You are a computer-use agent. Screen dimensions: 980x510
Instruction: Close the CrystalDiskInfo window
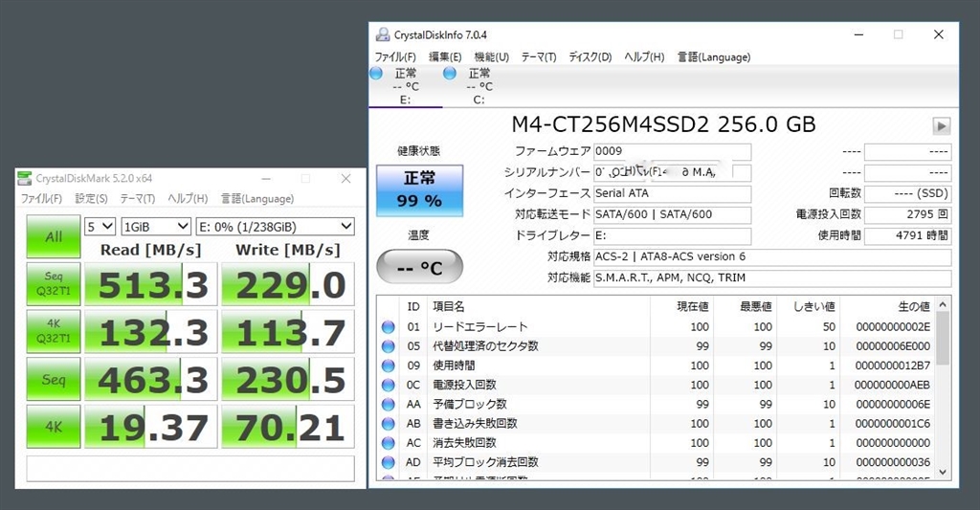tap(938, 35)
